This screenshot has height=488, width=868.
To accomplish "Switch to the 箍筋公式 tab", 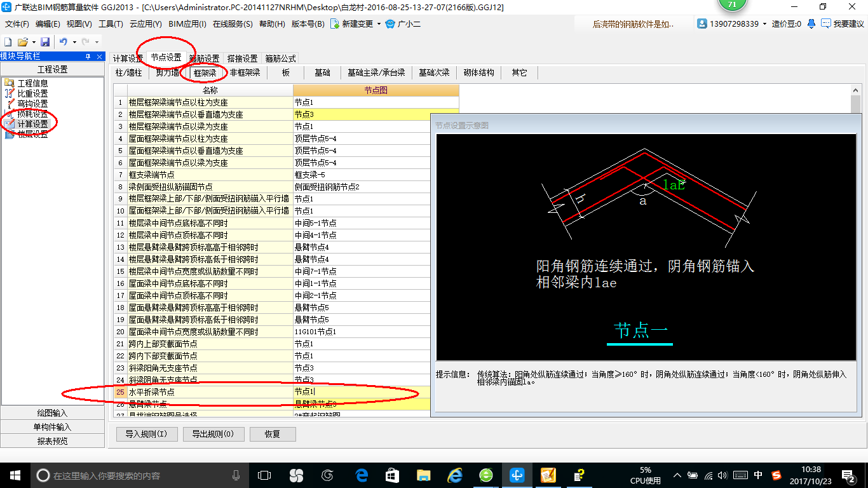I will tap(280, 58).
